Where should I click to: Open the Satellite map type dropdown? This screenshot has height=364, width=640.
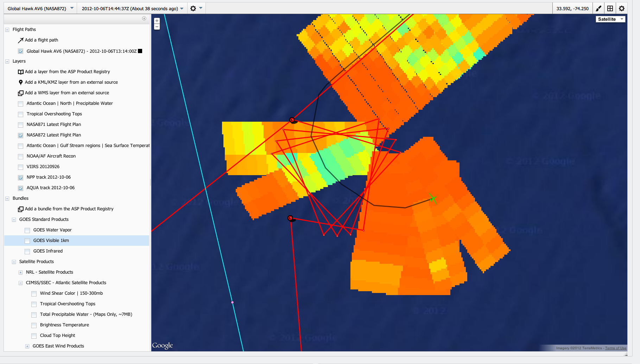[610, 19]
